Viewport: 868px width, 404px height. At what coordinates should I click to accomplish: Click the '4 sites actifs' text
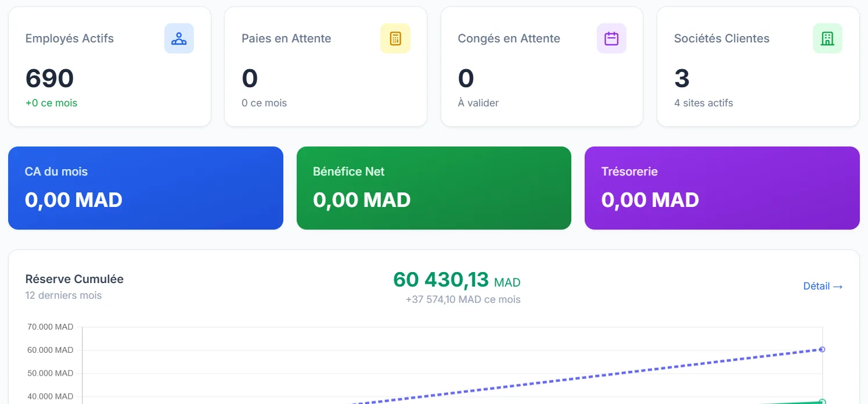point(704,103)
